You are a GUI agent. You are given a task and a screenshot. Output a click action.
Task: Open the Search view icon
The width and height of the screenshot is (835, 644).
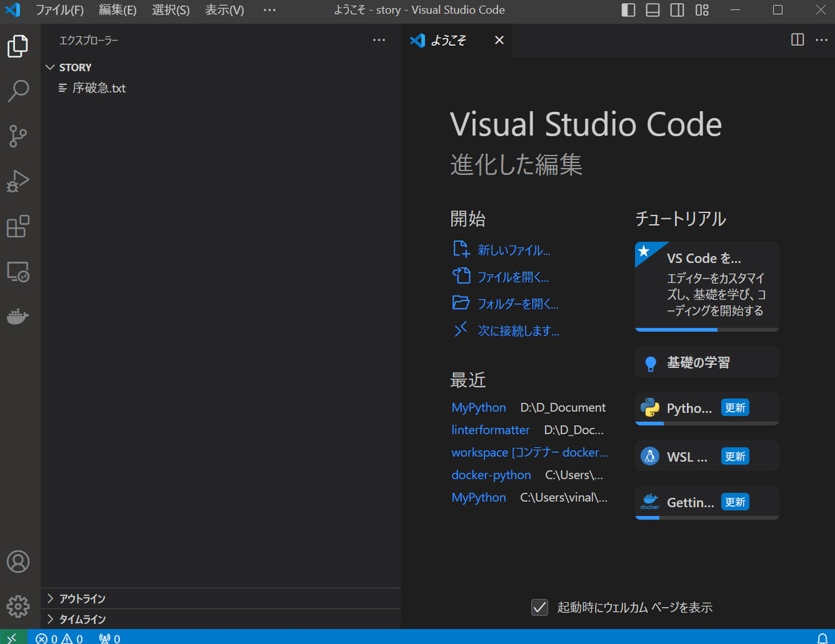coord(18,90)
